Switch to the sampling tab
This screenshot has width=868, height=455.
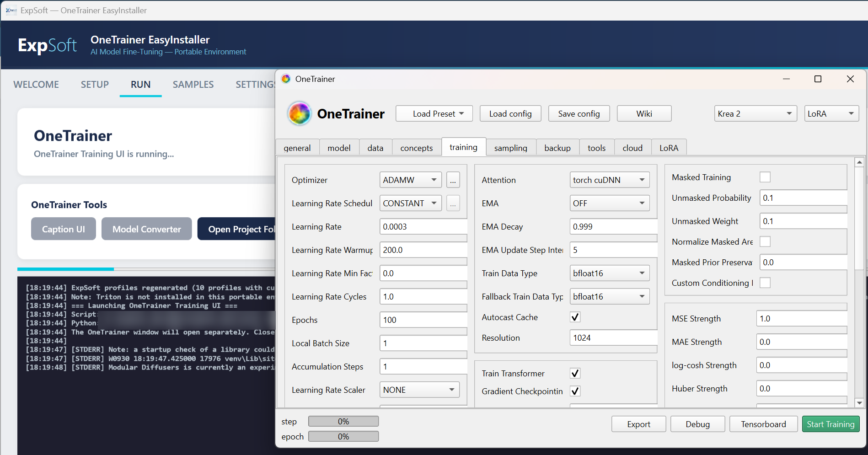[511, 148]
